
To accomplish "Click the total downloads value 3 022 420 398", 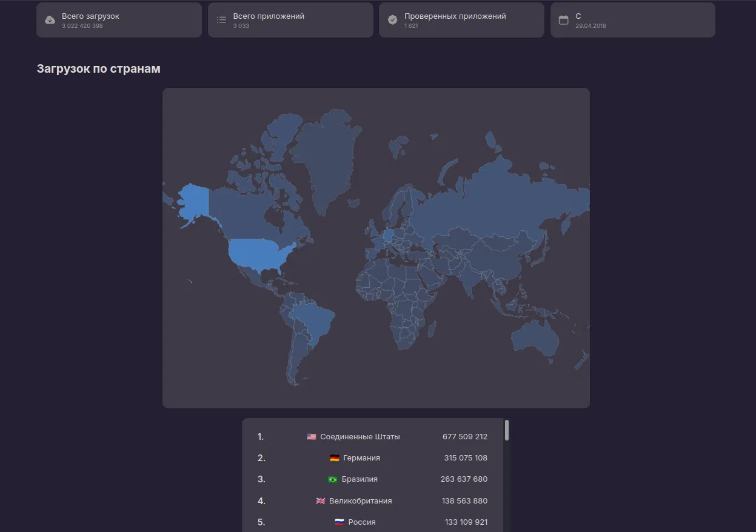I will (x=82, y=26).
